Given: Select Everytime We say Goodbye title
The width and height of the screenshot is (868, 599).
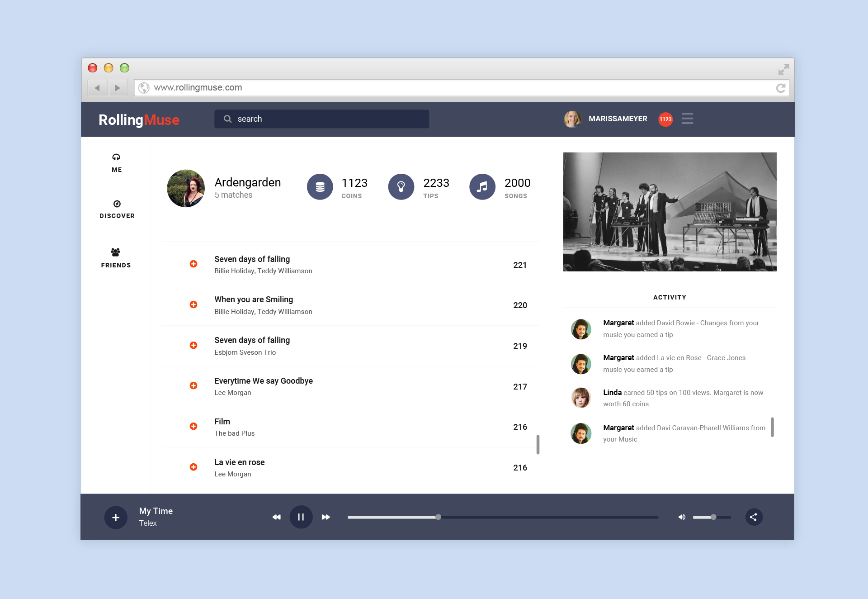Looking at the screenshot, I should 264,381.
